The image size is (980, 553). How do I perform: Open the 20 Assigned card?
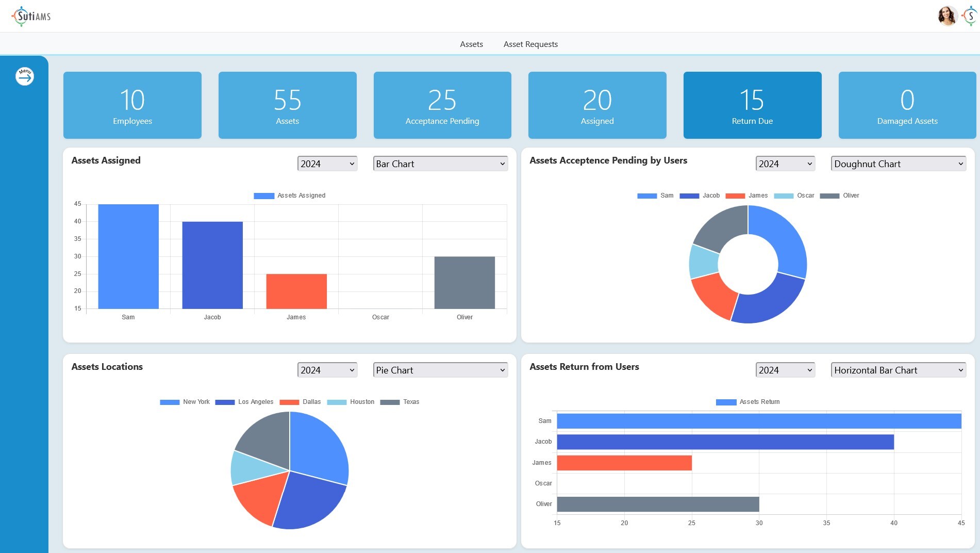coord(597,105)
